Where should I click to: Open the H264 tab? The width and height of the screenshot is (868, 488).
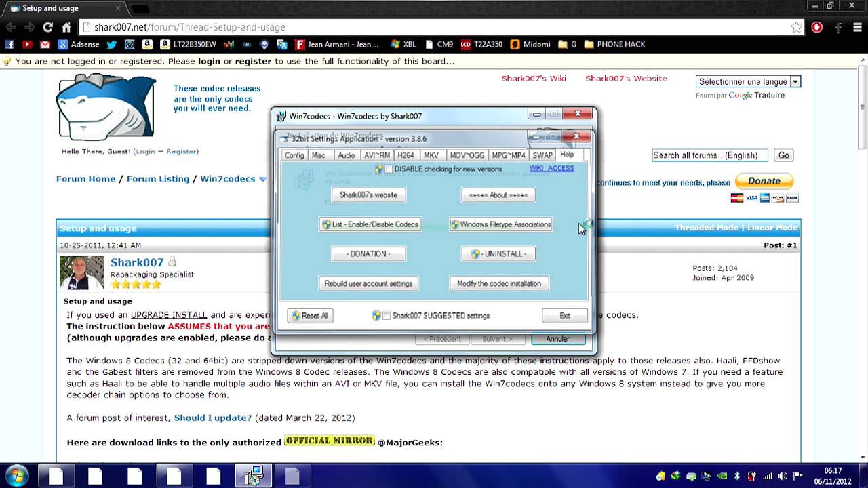coord(406,155)
